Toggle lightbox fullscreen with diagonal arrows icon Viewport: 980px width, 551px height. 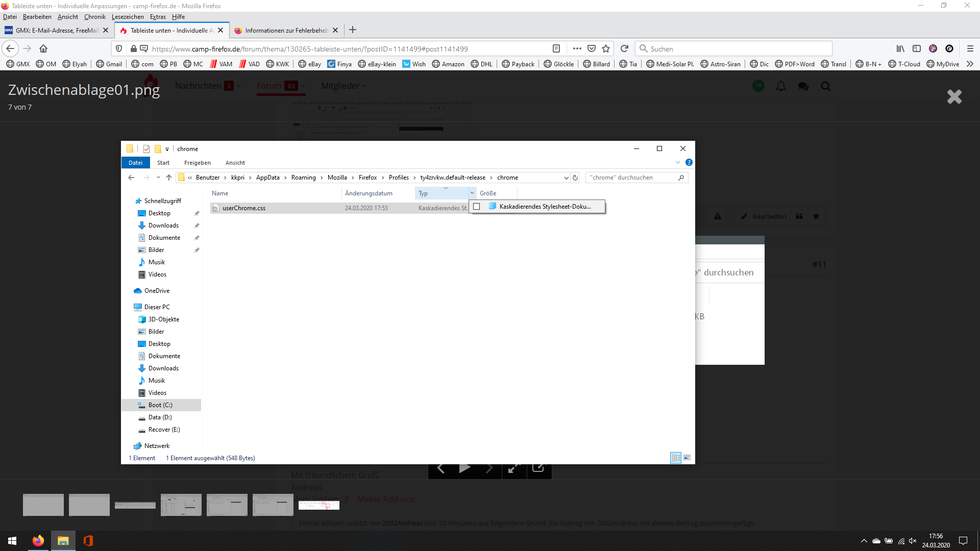coord(514,468)
